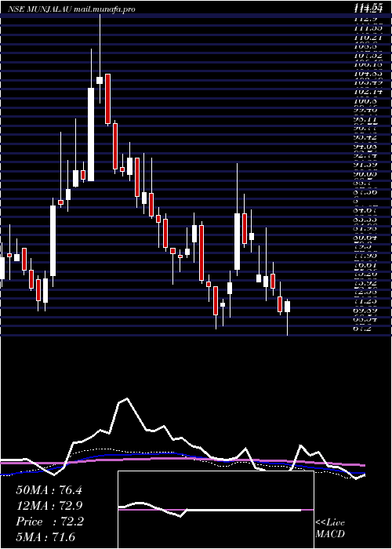Image resolution: width=392 pixels, height=549 pixels.
Task: Click the NSE MUNJALAU mail.munafa.pro title text
Action: click(x=72, y=9)
